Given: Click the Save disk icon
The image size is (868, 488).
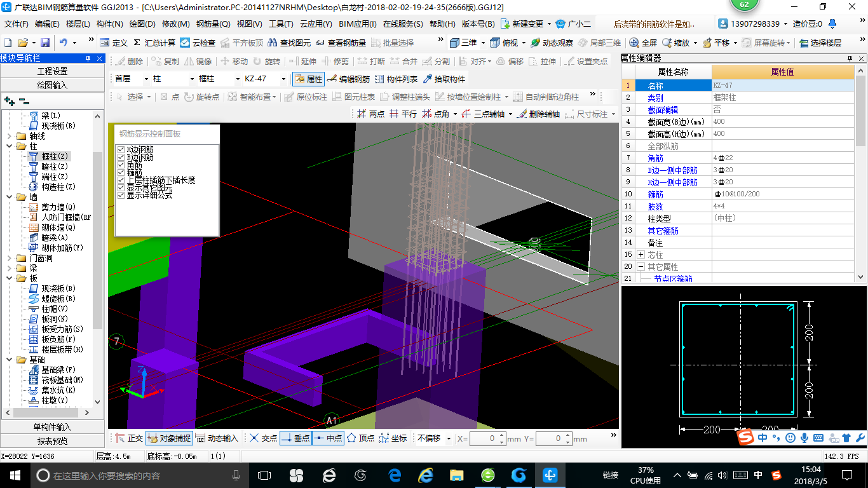Looking at the screenshot, I should point(45,43).
